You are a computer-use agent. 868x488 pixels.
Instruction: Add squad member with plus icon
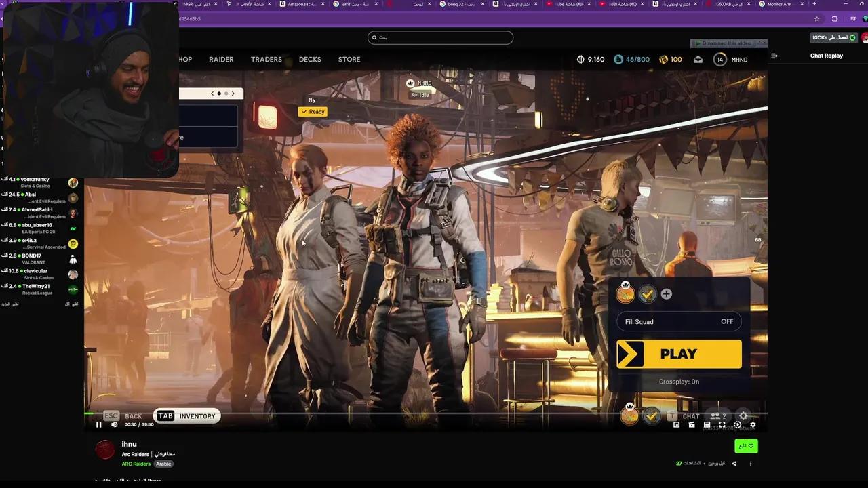tap(667, 294)
